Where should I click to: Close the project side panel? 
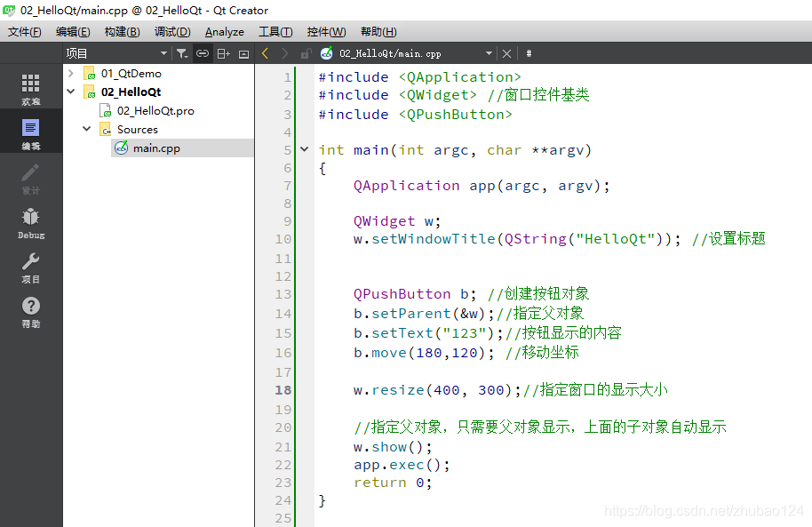pyautogui.click(x=244, y=54)
